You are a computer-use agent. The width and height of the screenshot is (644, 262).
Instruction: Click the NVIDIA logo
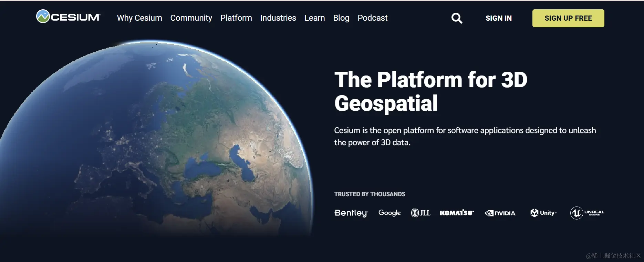point(500,213)
